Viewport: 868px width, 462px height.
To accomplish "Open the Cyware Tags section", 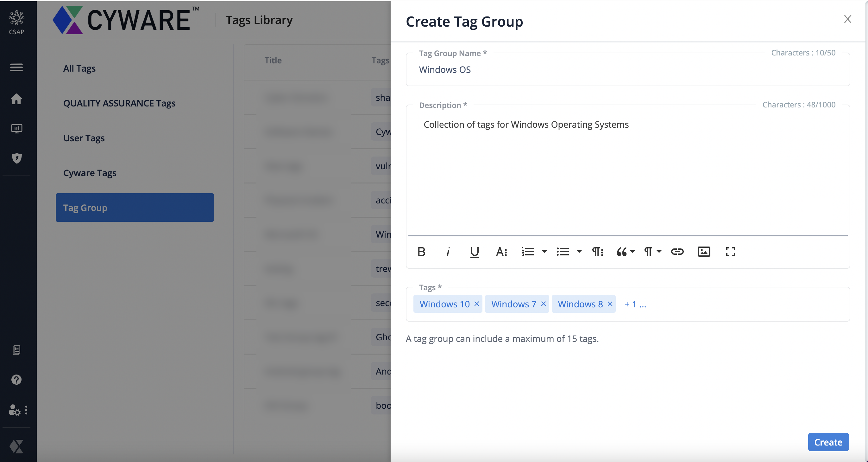I will [90, 173].
